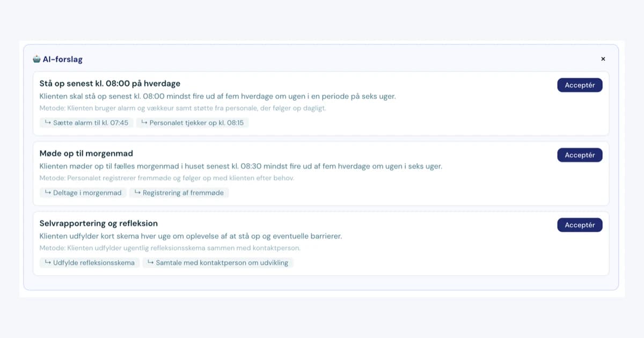Accept the 'Stå op senest kl. 08:00' suggestion
The image size is (644, 338).
(580, 85)
